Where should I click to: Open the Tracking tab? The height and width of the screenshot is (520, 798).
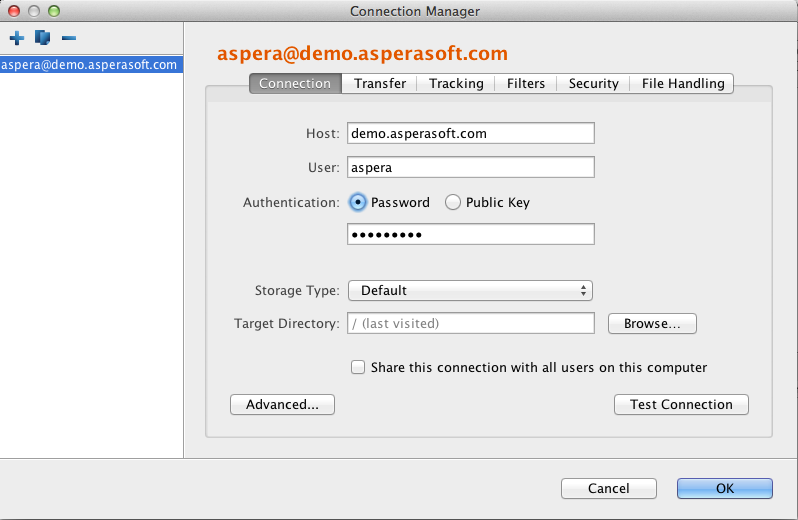pos(456,83)
